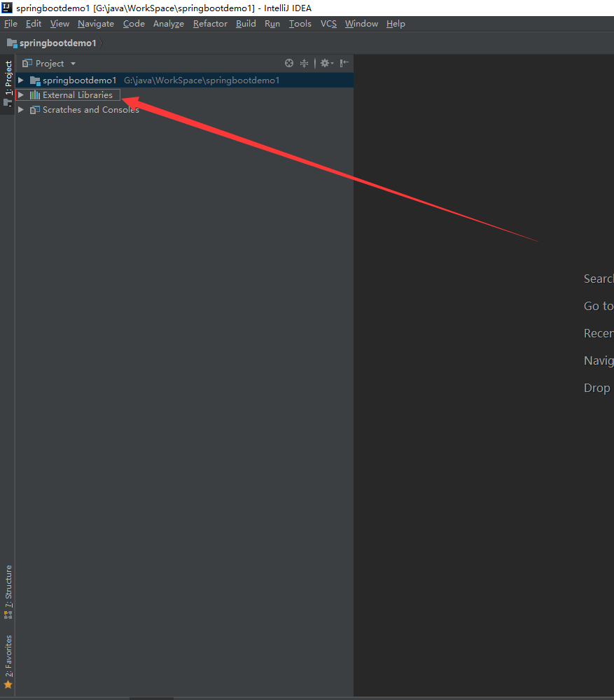Click the Project view icon beside Project label

pyautogui.click(x=27, y=64)
